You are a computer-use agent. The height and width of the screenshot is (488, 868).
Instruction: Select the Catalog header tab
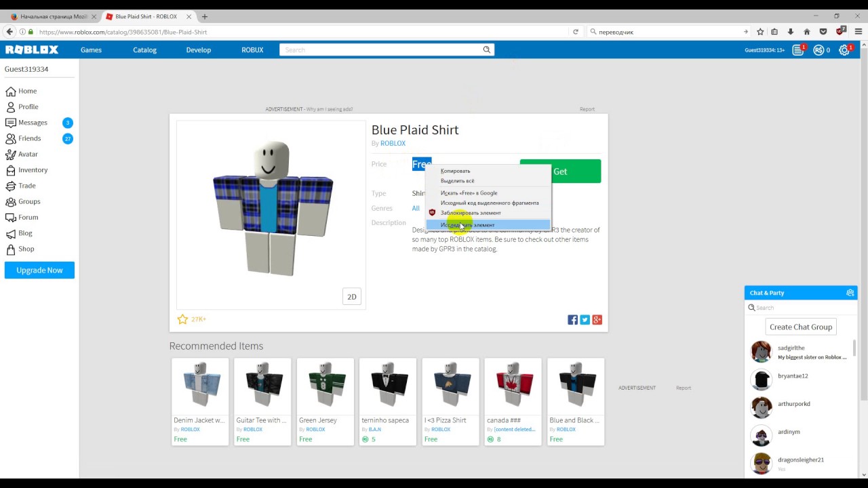click(x=144, y=50)
